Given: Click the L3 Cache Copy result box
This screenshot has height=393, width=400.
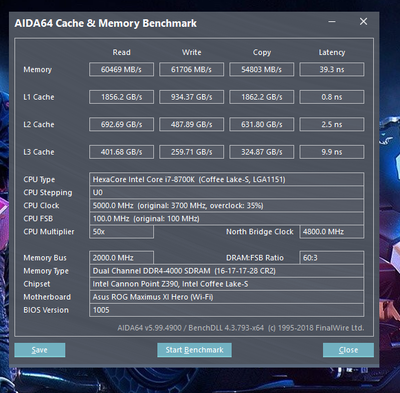Looking at the screenshot, I should pos(262,152).
